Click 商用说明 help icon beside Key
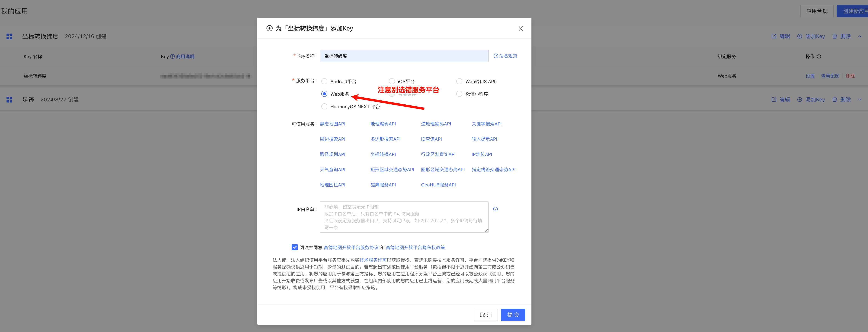Screen dimensions: 868x332 pyautogui.click(x=172, y=57)
